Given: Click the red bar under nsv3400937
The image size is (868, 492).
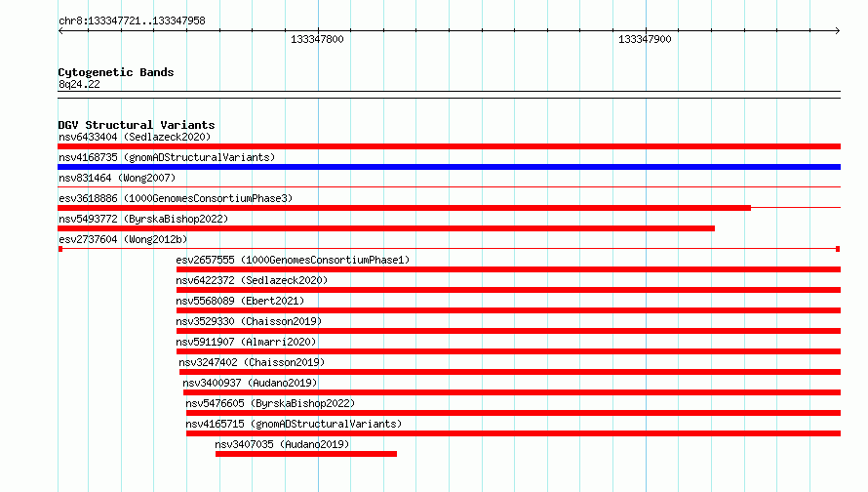Looking at the screenshot, I should (x=512, y=392).
